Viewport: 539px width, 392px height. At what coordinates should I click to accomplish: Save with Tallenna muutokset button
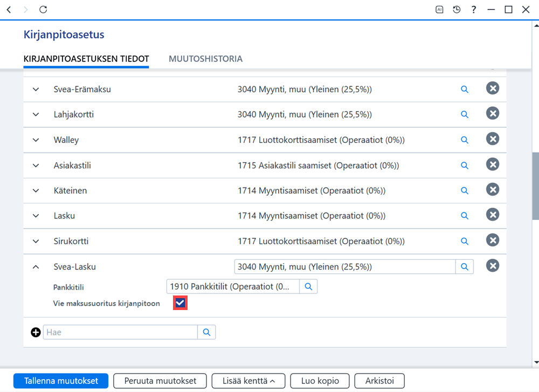pyautogui.click(x=61, y=381)
